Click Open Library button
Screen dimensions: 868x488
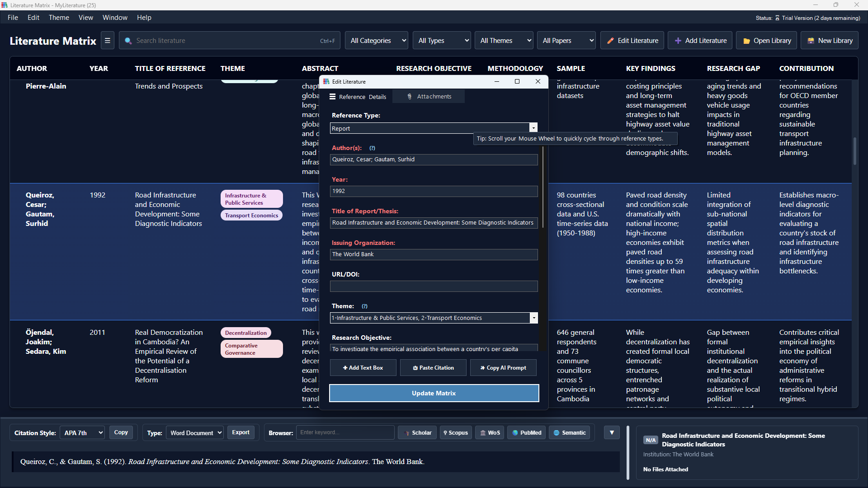[x=767, y=41]
